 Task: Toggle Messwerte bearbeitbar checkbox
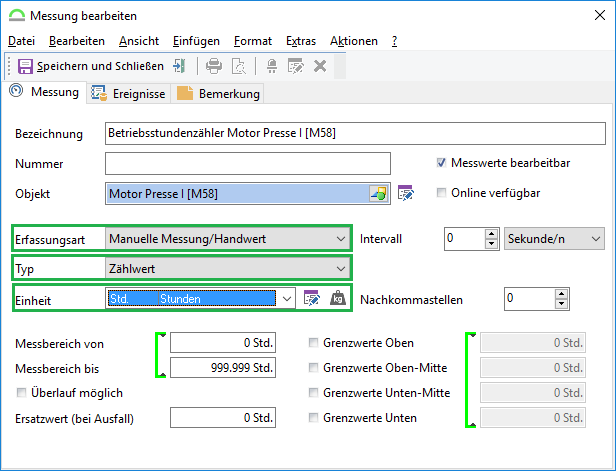[441, 163]
